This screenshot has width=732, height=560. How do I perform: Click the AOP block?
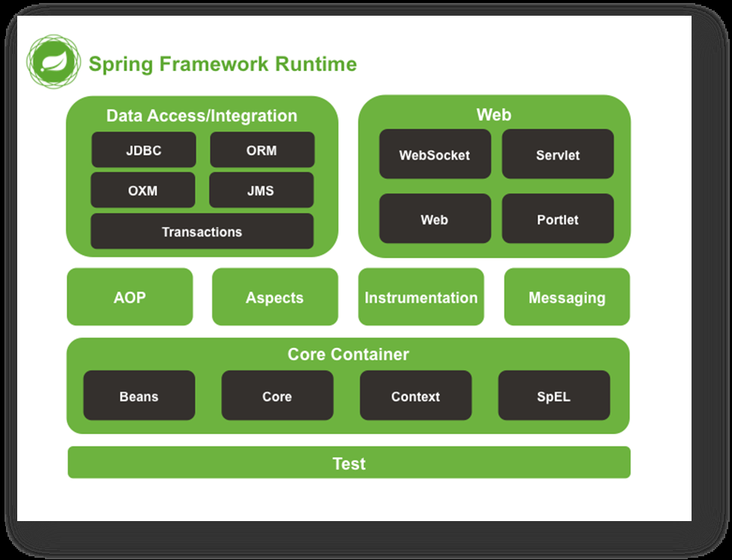pyautogui.click(x=130, y=296)
